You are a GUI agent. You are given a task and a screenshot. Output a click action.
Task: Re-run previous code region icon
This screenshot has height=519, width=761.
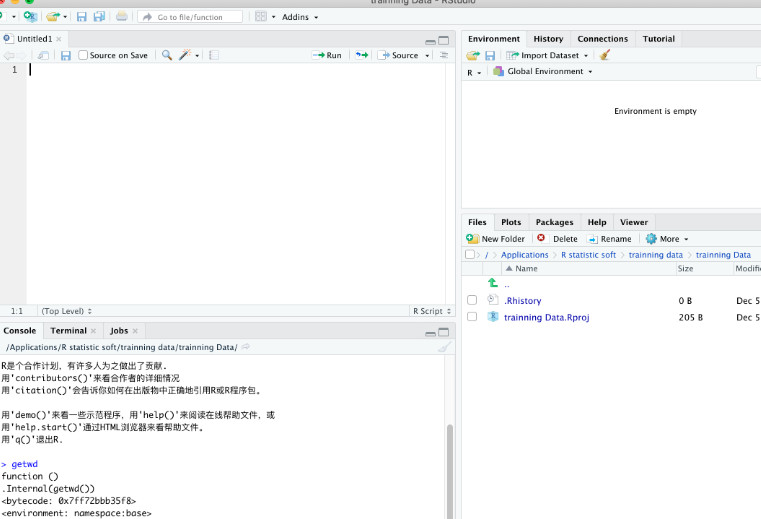coord(362,55)
